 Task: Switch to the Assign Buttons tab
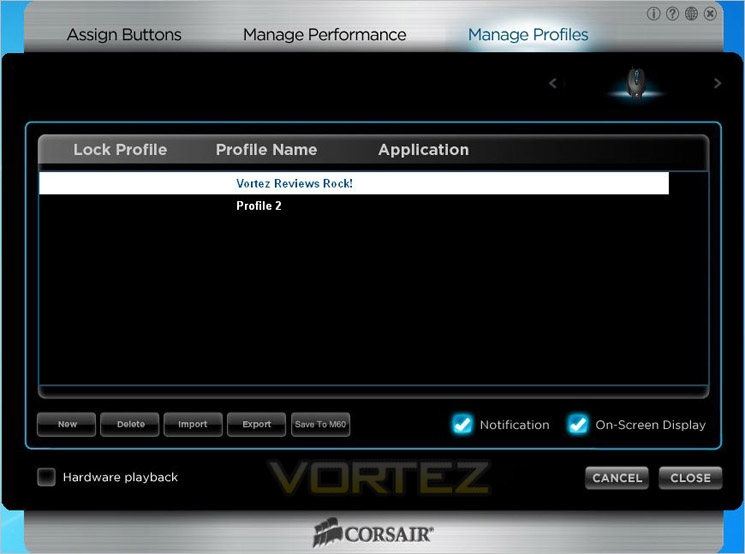124,35
